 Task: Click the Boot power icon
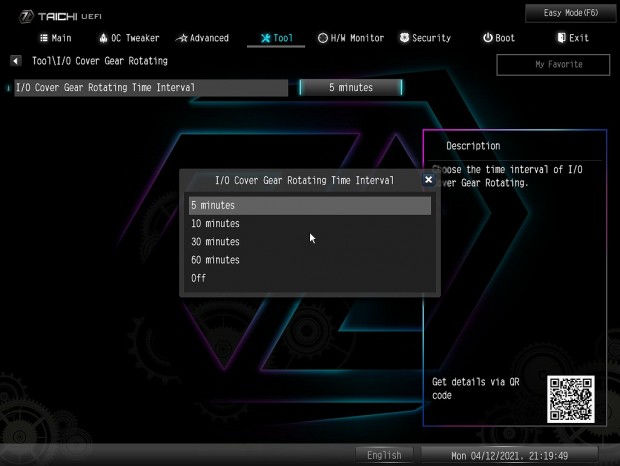click(488, 38)
